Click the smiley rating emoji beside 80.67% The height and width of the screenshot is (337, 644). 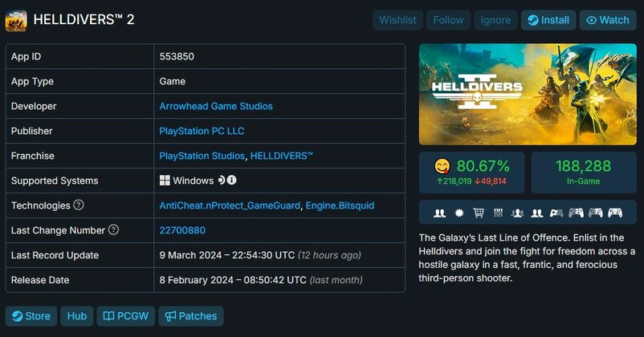[x=442, y=166]
